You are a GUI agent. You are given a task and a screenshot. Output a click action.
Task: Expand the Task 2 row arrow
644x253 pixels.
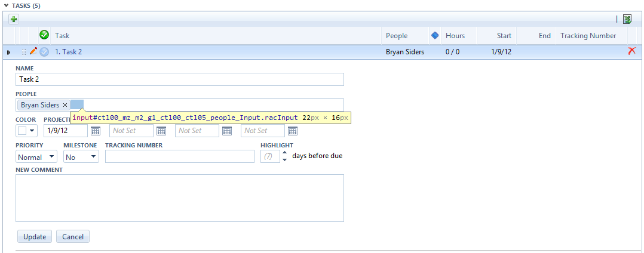[8, 53]
